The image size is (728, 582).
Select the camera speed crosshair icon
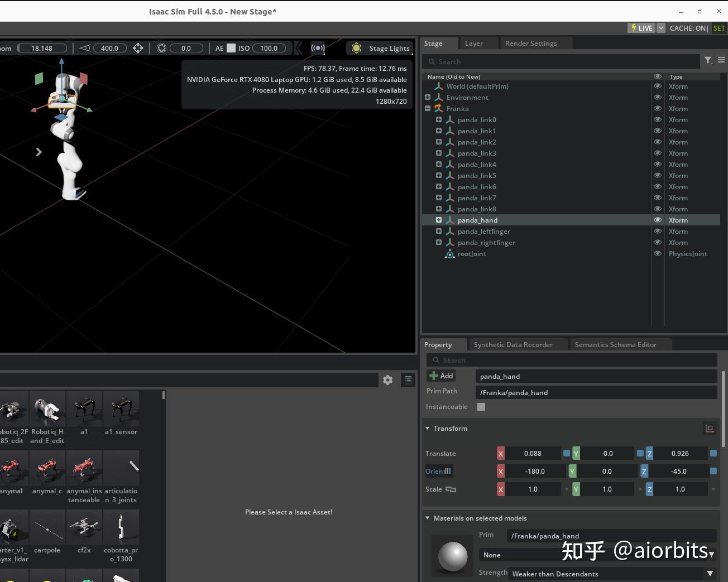coord(138,48)
